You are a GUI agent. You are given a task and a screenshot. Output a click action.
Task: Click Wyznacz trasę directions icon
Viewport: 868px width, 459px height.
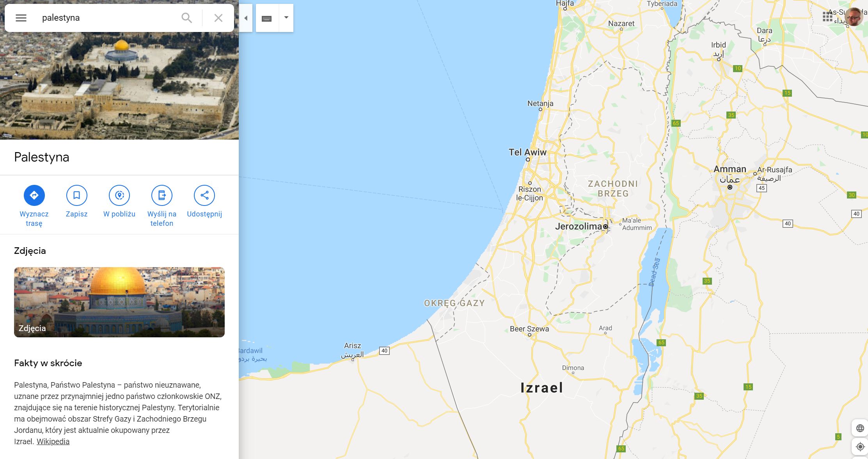pyautogui.click(x=34, y=195)
